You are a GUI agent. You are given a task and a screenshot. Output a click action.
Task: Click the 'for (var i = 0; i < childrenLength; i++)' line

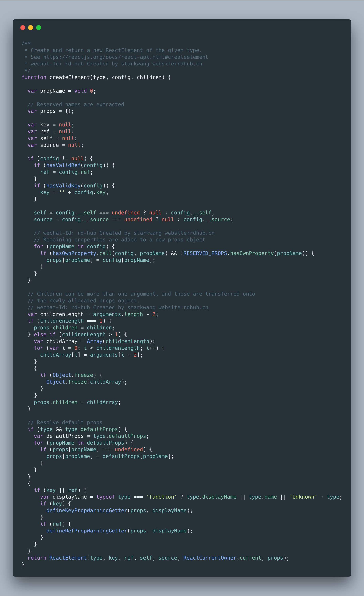pyautogui.click(x=99, y=348)
